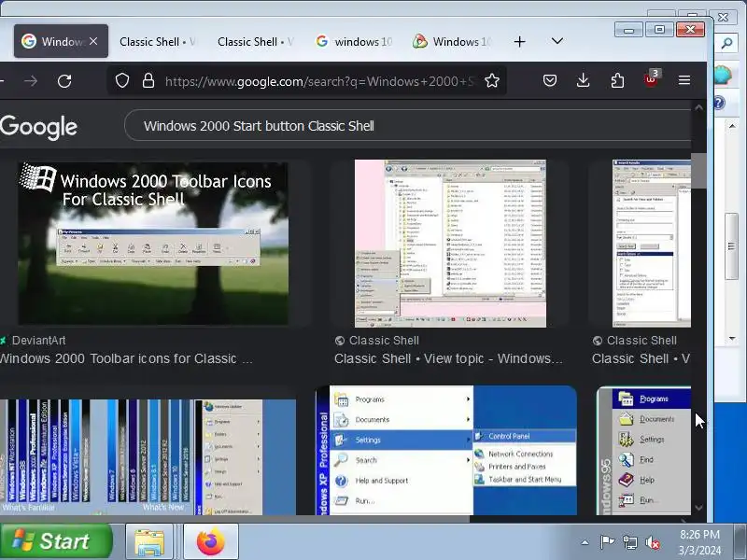This screenshot has height=560, width=747.
Task: Show hidden tray icons arrow
Action: pos(585,542)
